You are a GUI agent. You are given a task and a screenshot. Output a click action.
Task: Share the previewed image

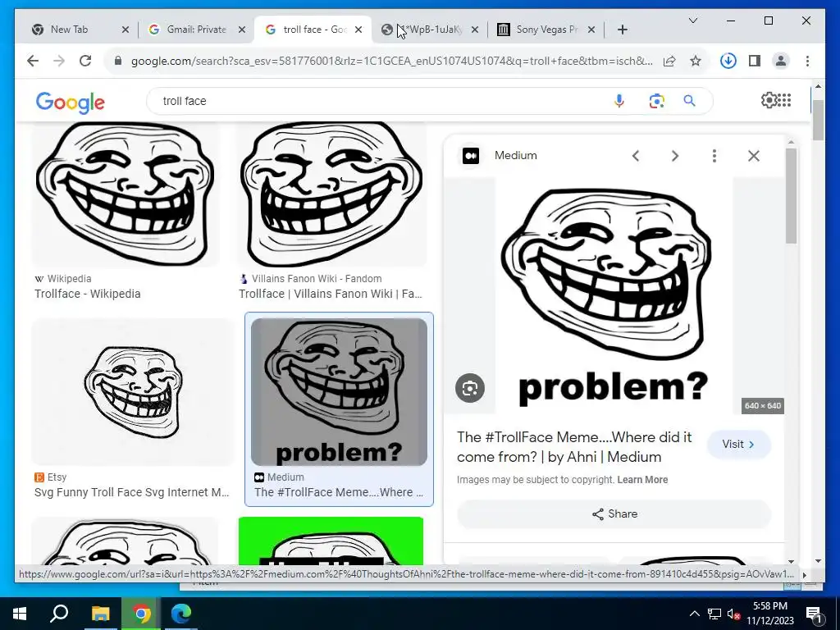614,514
